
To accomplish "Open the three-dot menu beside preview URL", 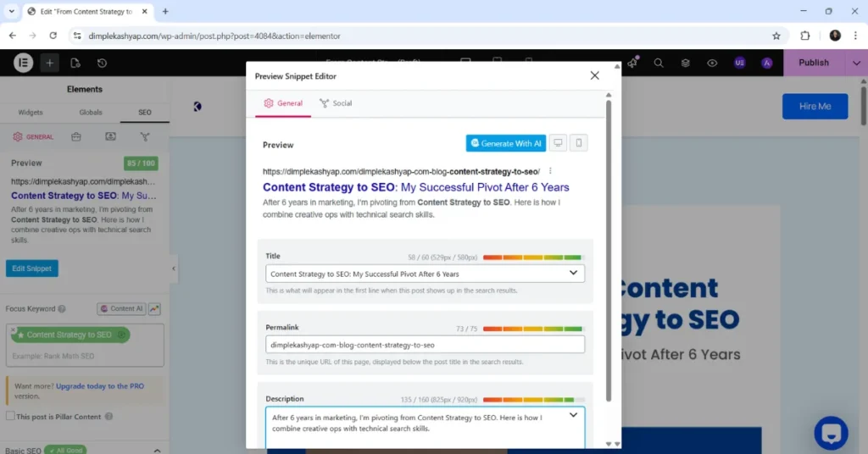I will (550, 171).
